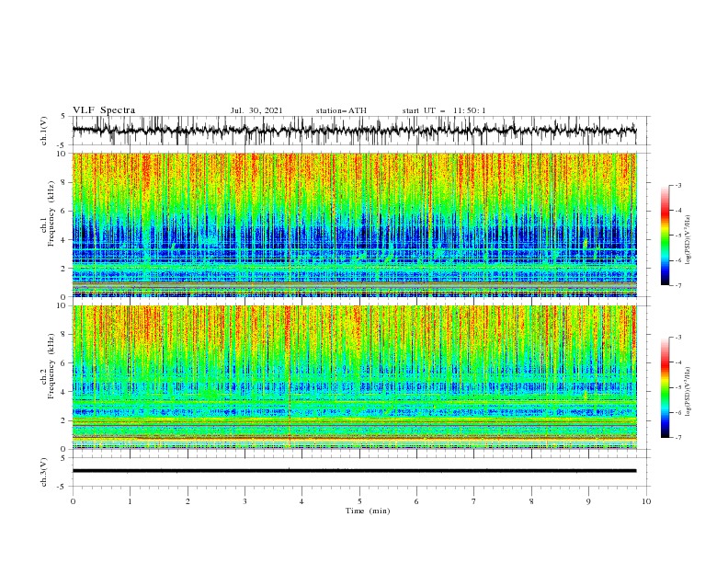This screenshot has width=728, height=563.
Task: Select the date text "Jul. 30, 2021"
Action: pyautogui.click(x=256, y=110)
